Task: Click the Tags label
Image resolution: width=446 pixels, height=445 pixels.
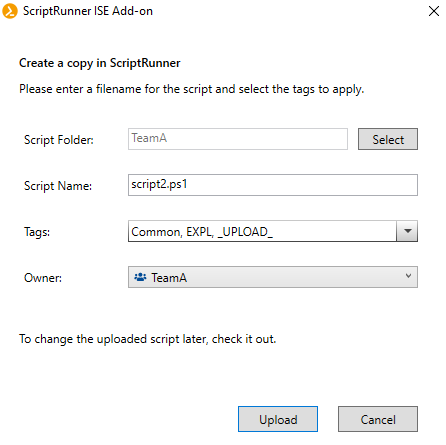Action: (37, 232)
